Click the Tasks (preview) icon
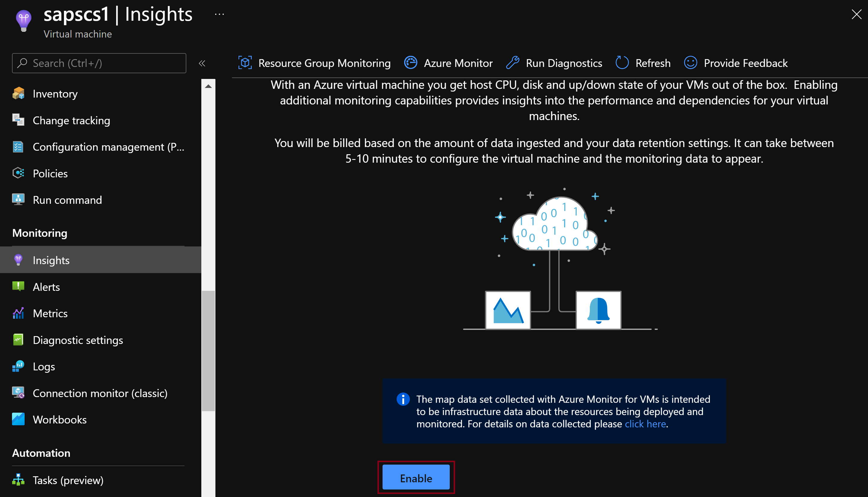Screen dimensions: 868x497 tap(18, 480)
